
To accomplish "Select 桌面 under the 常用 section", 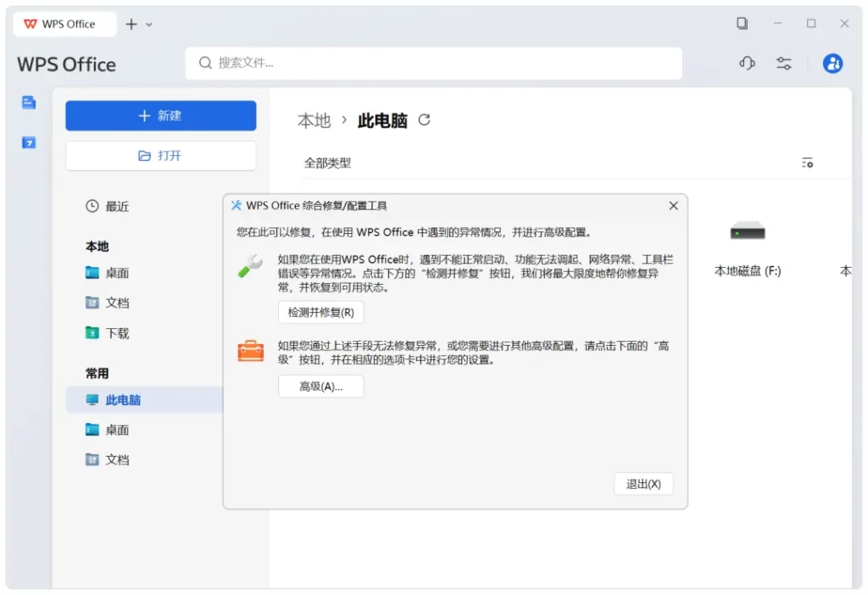I will coord(108,430).
